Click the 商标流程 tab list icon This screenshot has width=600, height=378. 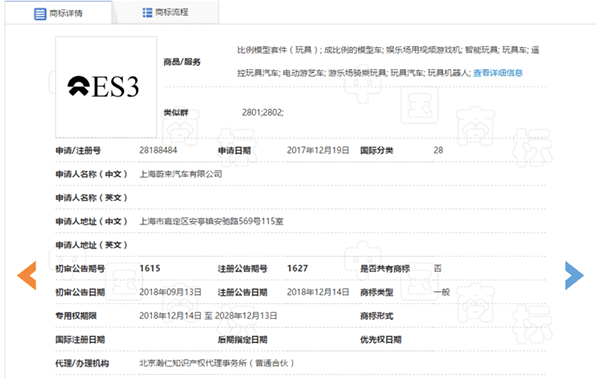coord(147,13)
